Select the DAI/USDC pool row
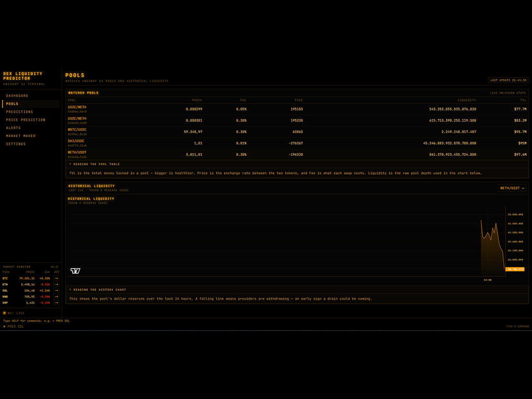This screenshot has height=399, width=532. point(297,143)
